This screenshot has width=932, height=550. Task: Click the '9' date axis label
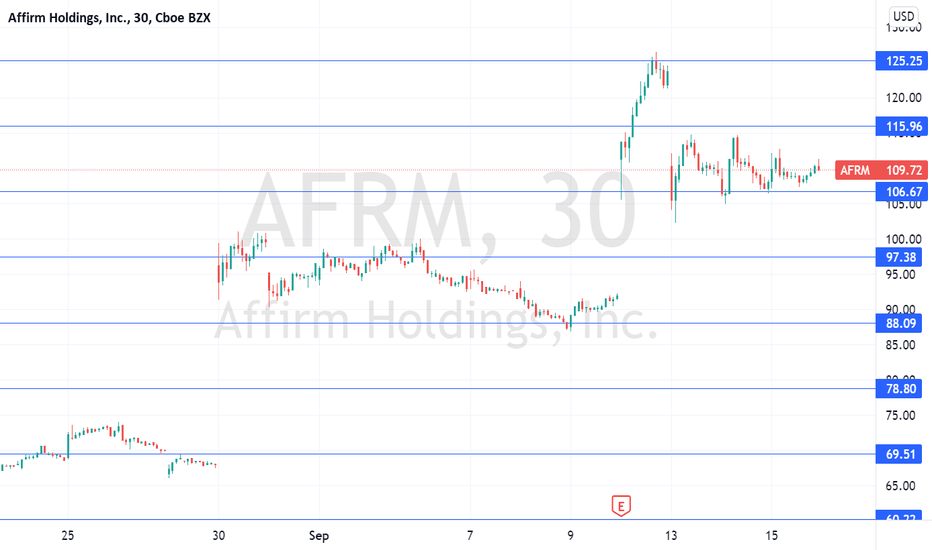pyautogui.click(x=570, y=536)
